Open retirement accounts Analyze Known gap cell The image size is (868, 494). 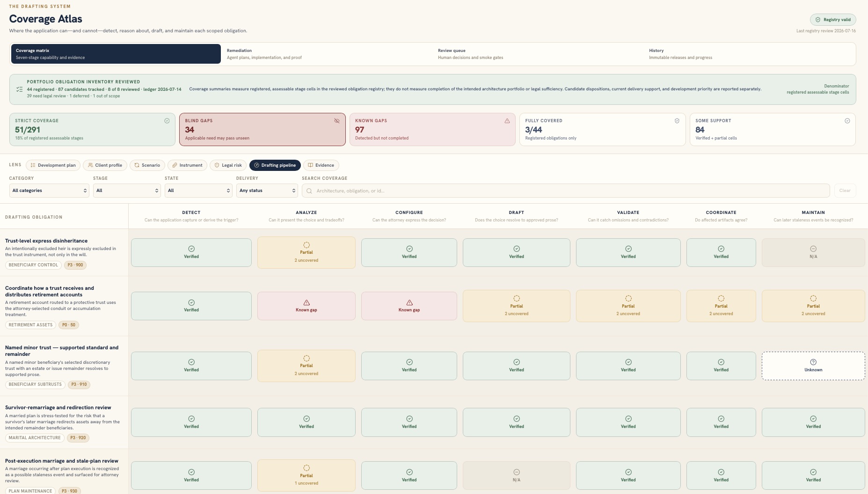306,306
